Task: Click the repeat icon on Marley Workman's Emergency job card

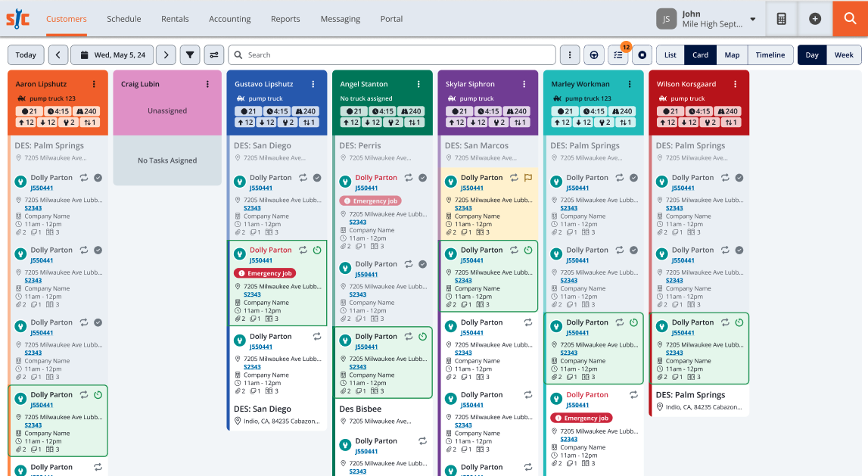Action: (634, 394)
